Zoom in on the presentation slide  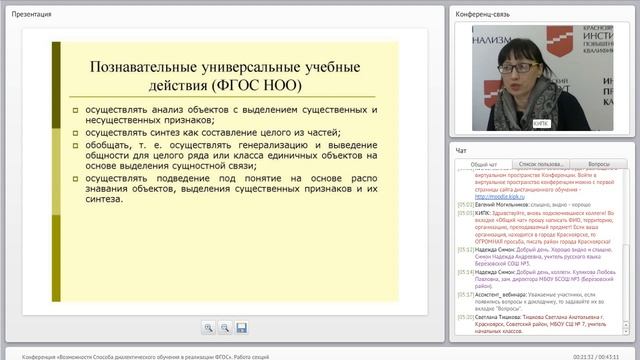[209, 328]
